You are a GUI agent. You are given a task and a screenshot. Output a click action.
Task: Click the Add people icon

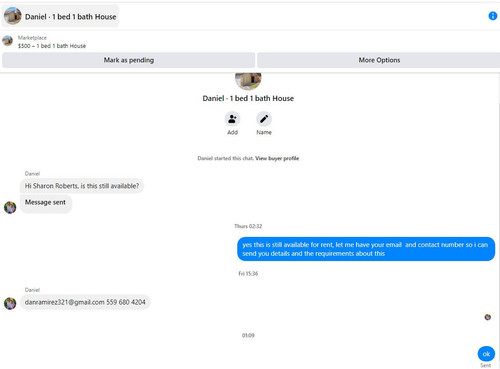(x=232, y=119)
